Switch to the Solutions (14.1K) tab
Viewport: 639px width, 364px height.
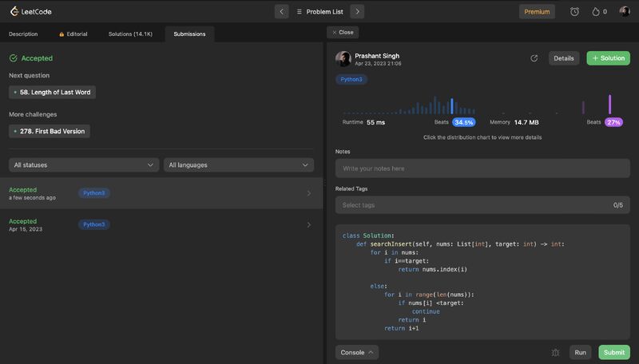pyautogui.click(x=130, y=34)
